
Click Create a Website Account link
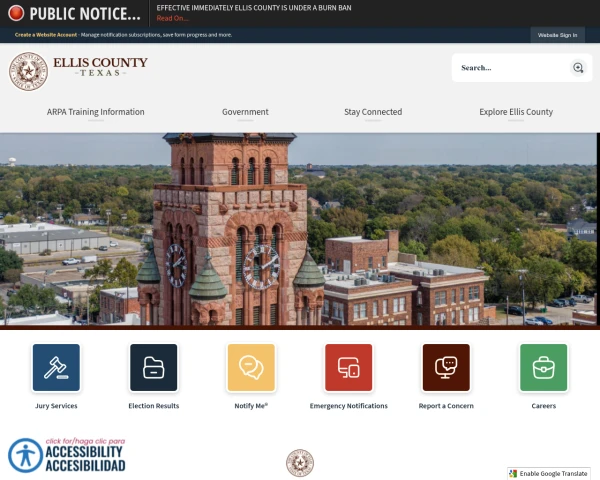(x=46, y=35)
